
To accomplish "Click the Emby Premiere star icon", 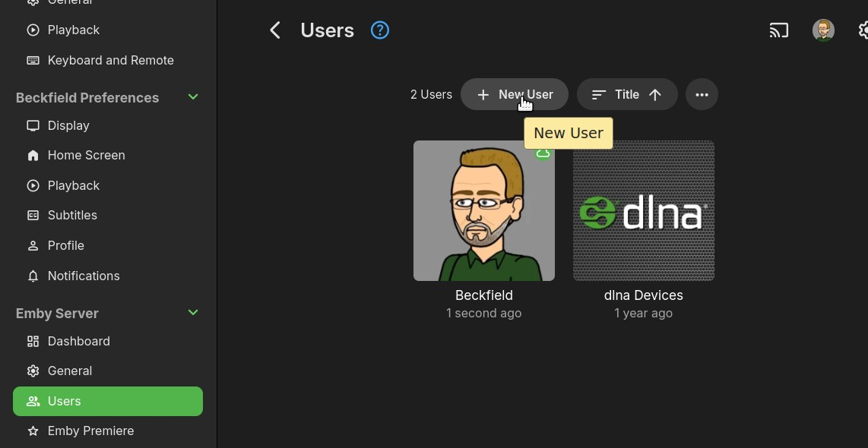I will coord(33,431).
